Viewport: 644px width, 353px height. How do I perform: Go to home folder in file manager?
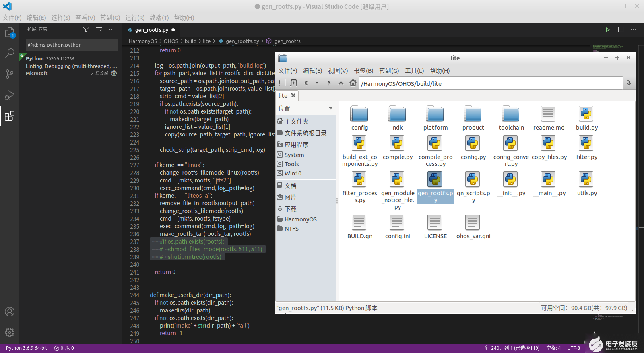[353, 83]
